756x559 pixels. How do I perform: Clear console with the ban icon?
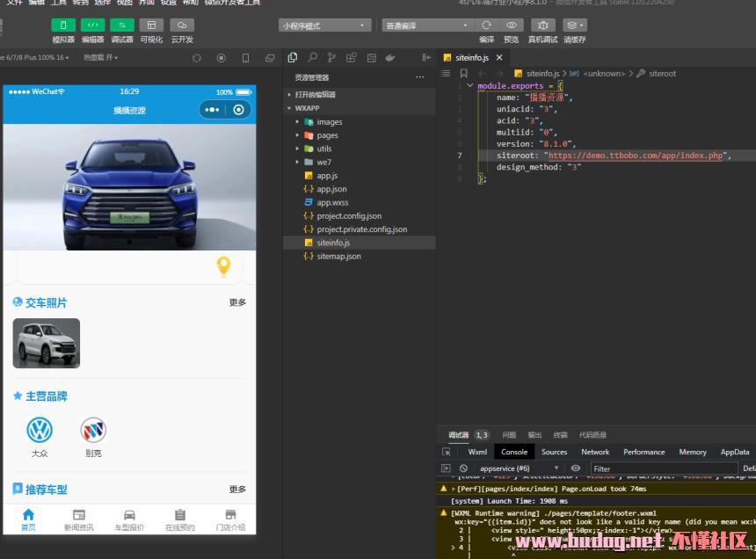pos(463,468)
